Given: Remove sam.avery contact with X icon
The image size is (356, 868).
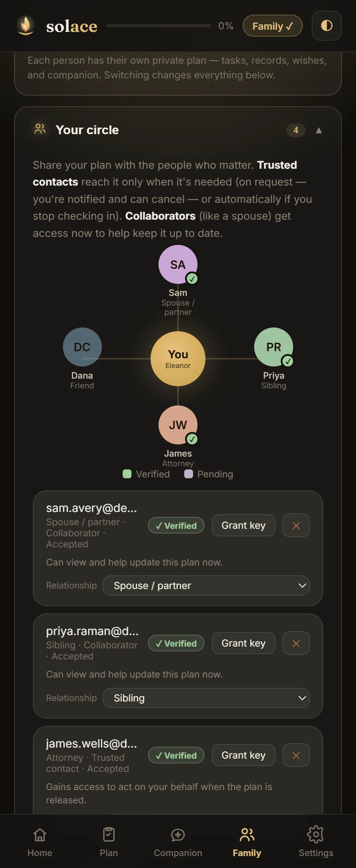Looking at the screenshot, I should [x=296, y=526].
